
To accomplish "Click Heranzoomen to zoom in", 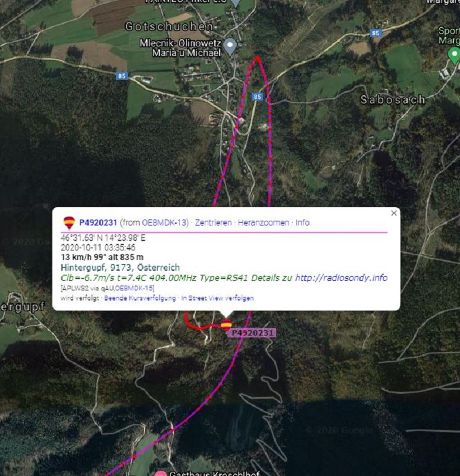I will tap(263, 223).
